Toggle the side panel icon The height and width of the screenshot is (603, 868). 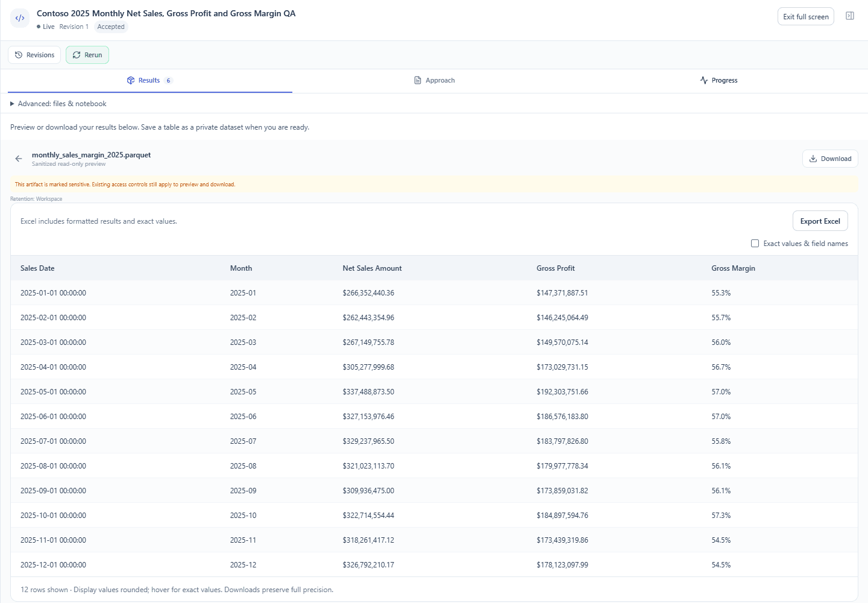coord(850,16)
